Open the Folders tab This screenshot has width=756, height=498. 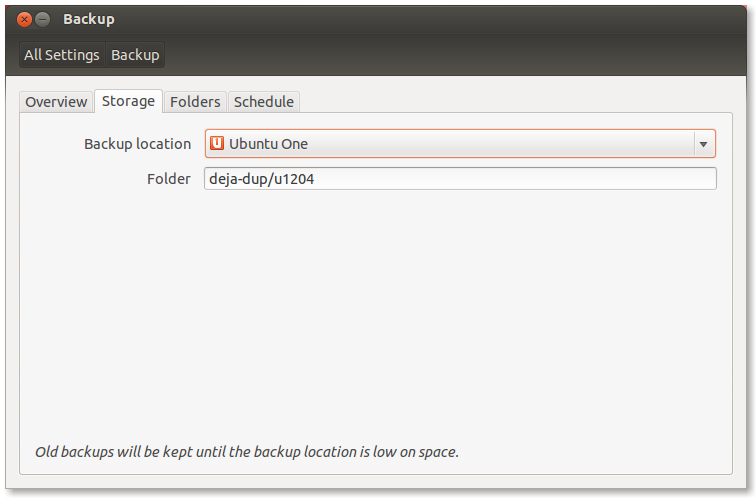195,102
